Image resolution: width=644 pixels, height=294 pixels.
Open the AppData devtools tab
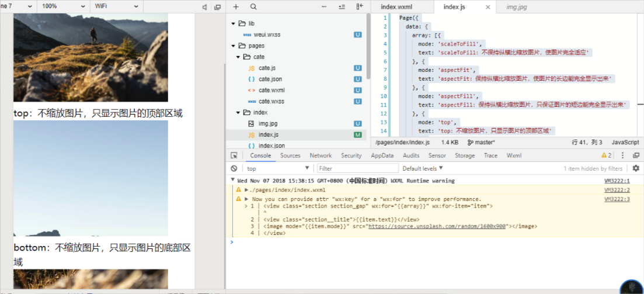point(382,155)
